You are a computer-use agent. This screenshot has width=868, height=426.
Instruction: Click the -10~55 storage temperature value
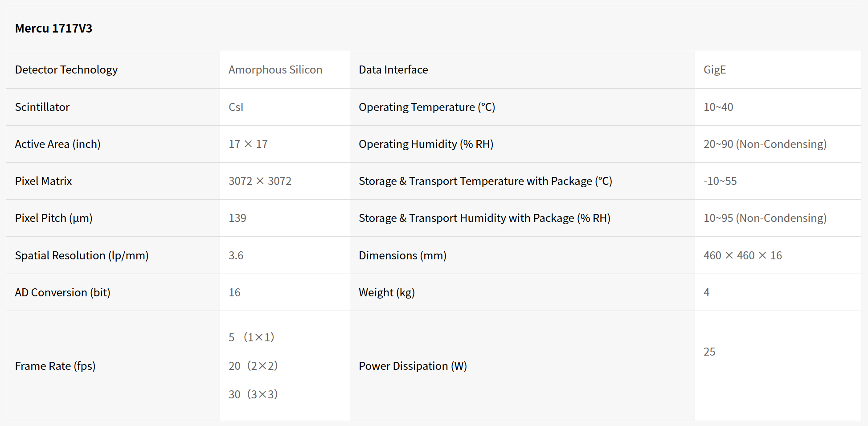tap(720, 181)
